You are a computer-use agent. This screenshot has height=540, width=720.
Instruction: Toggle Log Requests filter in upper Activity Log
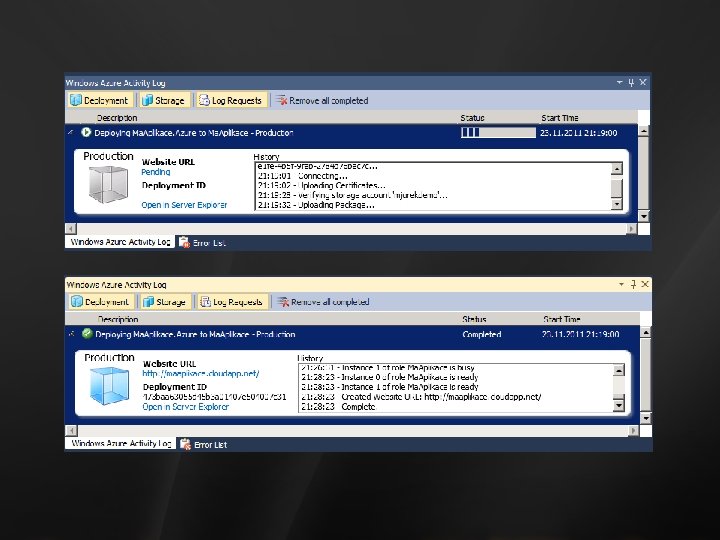(231, 100)
